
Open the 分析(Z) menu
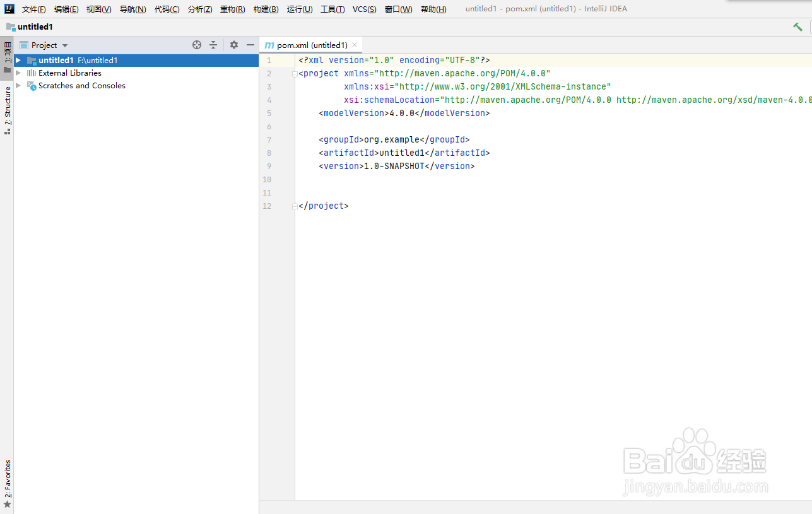200,9
